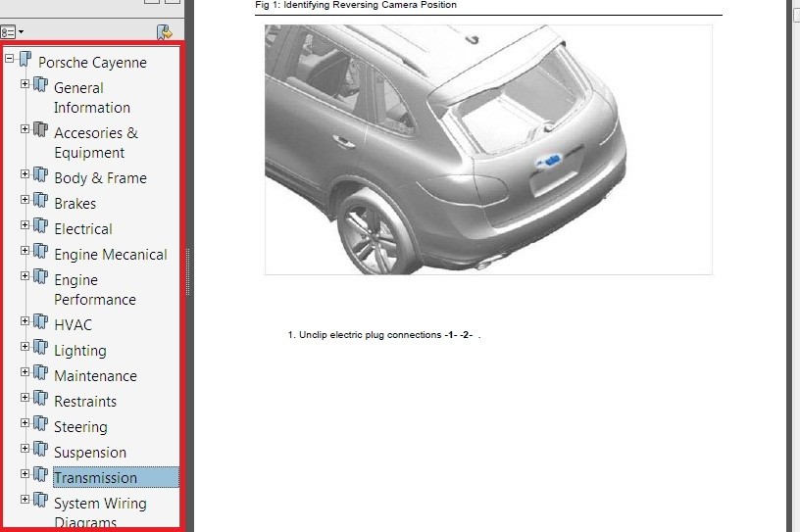Open the Electrical bookmark
This screenshot has height=532, width=800.
pos(83,229)
